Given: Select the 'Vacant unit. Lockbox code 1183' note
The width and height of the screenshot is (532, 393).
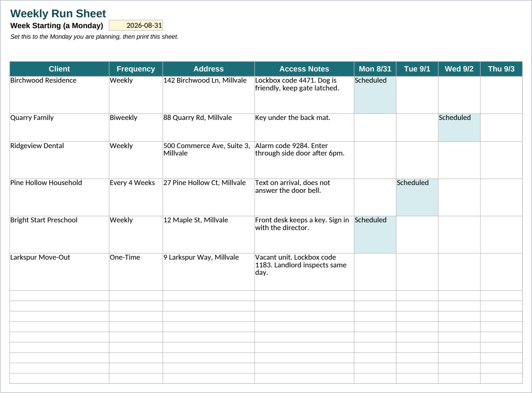Looking at the screenshot, I should coord(304,272).
